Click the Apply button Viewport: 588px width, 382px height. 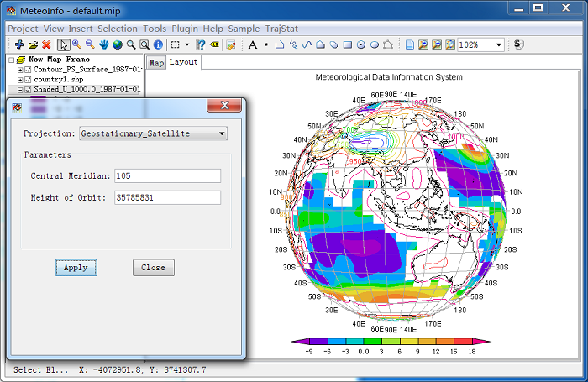[x=76, y=268]
